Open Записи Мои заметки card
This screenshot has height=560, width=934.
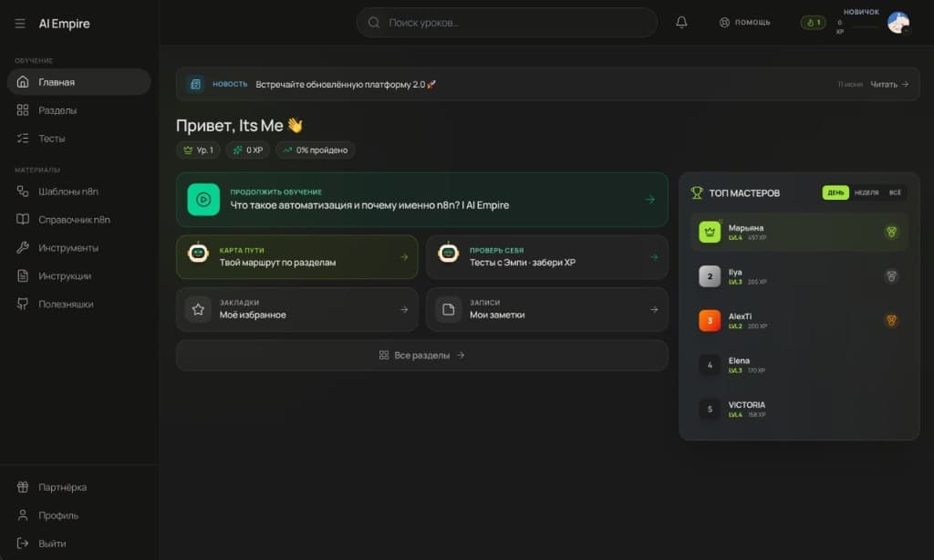pyautogui.click(x=547, y=309)
